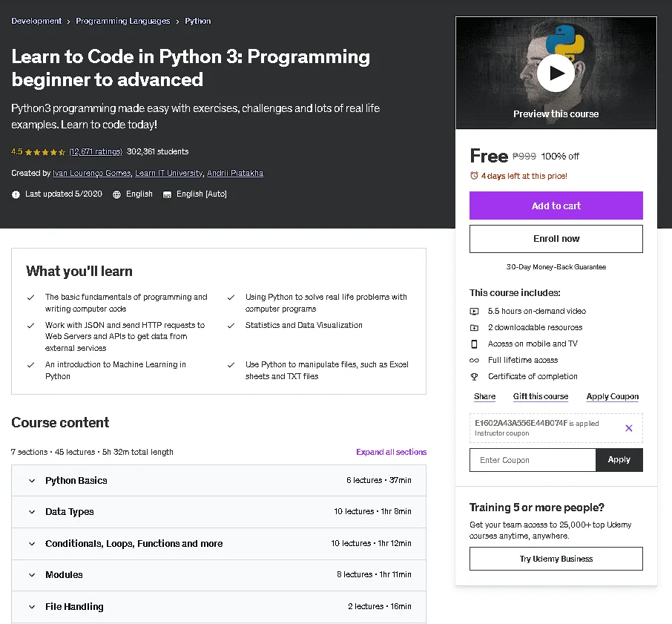
Task: Click the downloadable resources icon
Action: coord(474,328)
